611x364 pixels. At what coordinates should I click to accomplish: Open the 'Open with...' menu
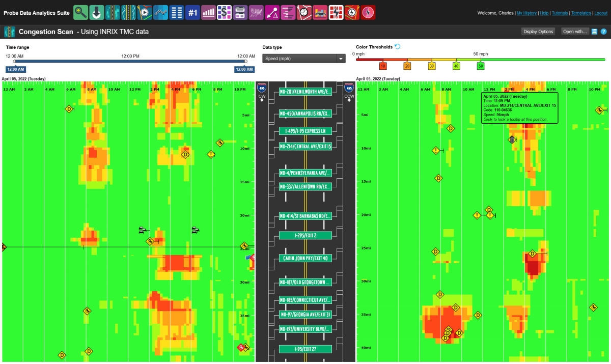[574, 31]
